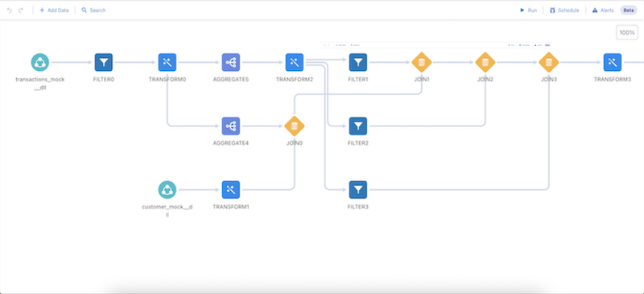
Task: Click the TRANSFORM2 label
Action: coord(295,80)
